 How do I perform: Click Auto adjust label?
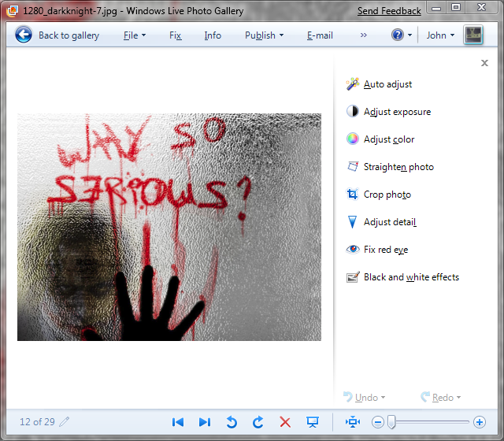387,84
